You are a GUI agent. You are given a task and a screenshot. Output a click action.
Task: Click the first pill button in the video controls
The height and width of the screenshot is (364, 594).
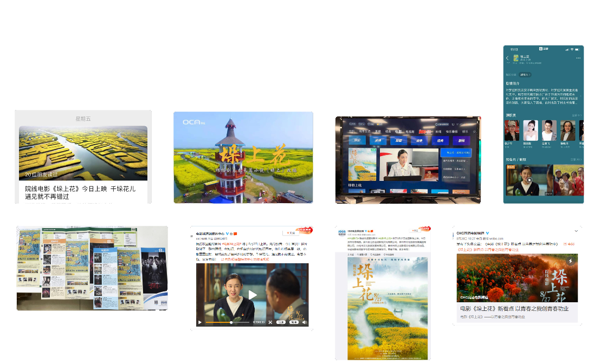281,322
